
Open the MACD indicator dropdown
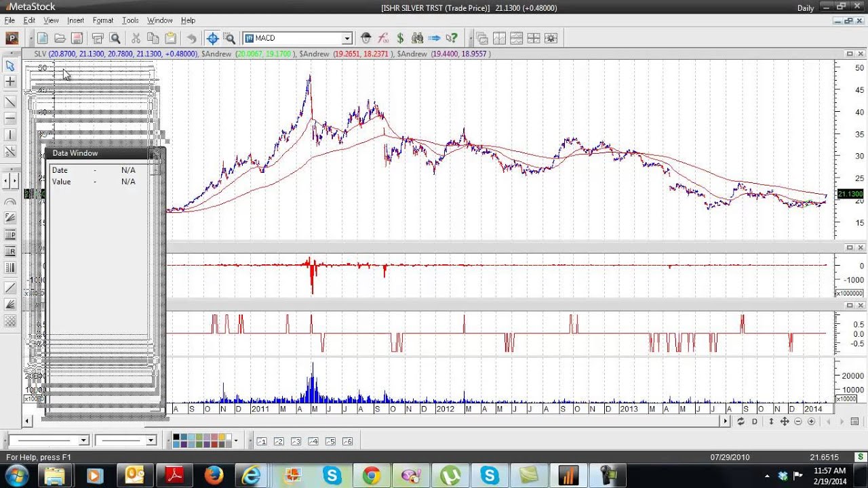[x=347, y=39]
